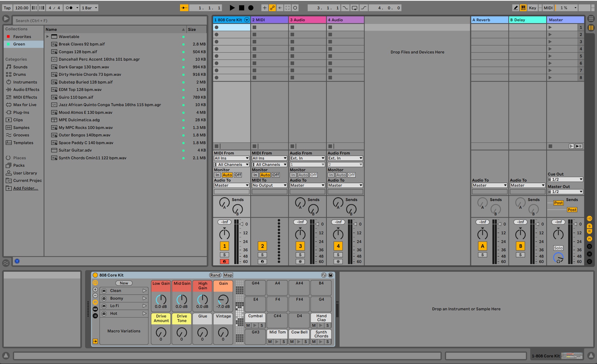This screenshot has width=597, height=364.
Task: Show or hide the detail view toggle
Action: pyautogui.click(x=591, y=355)
